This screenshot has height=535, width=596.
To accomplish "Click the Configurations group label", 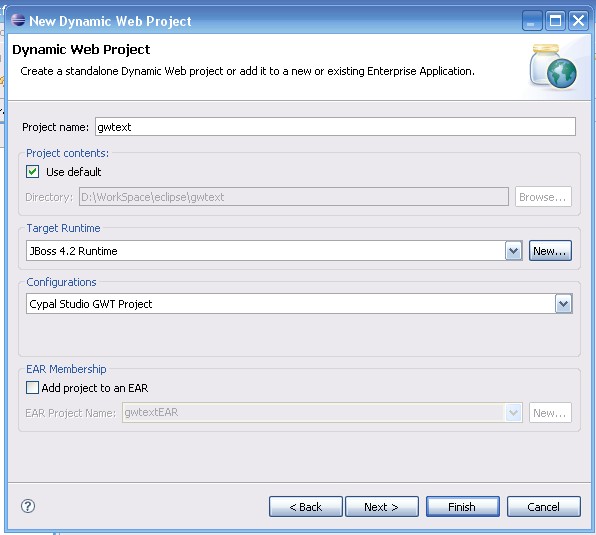I will tap(61, 282).
